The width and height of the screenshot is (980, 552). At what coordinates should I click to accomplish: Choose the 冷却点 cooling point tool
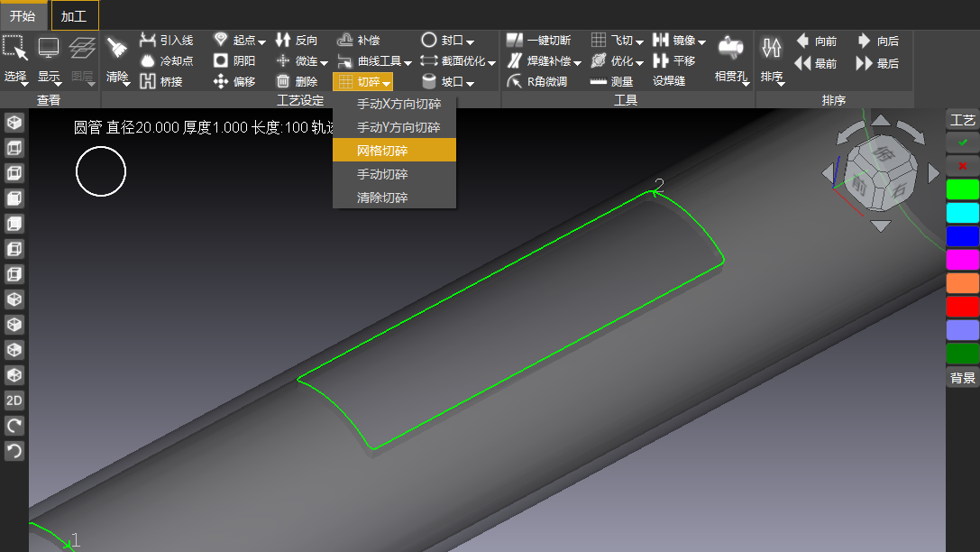tap(166, 60)
